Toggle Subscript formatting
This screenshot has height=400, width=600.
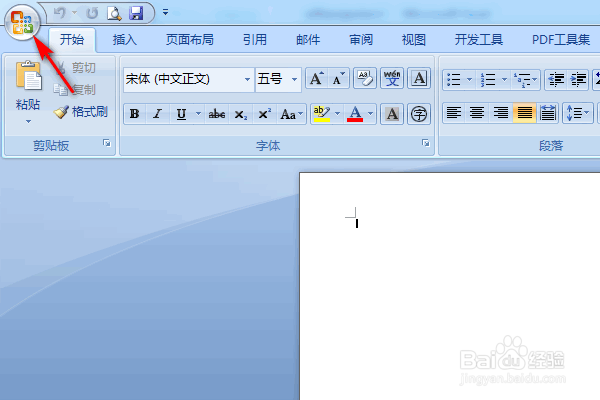tap(241, 114)
